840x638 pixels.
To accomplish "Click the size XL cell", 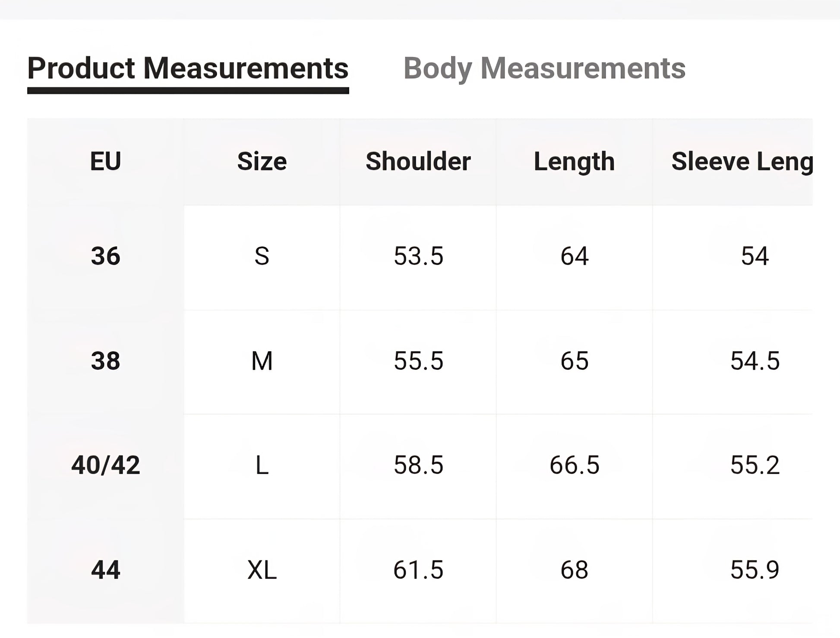I will point(262,570).
